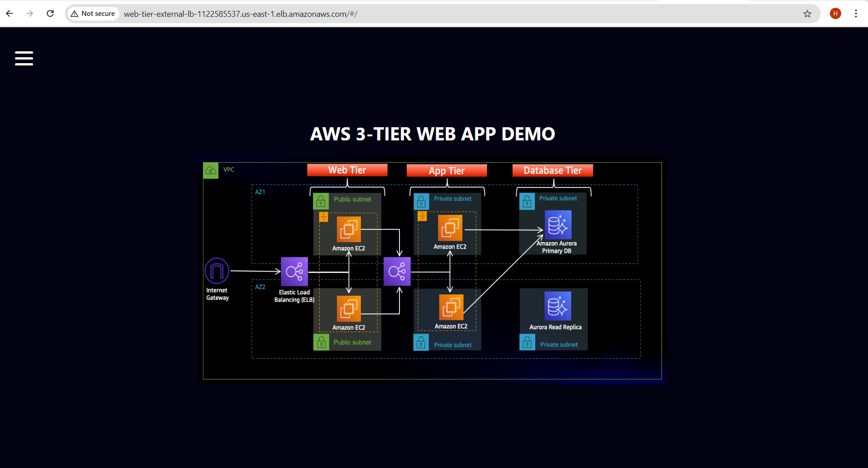Click the VPC cloud icon
Image resolution: width=868 pixels, height=468 pixels.
tap(211, 170)
